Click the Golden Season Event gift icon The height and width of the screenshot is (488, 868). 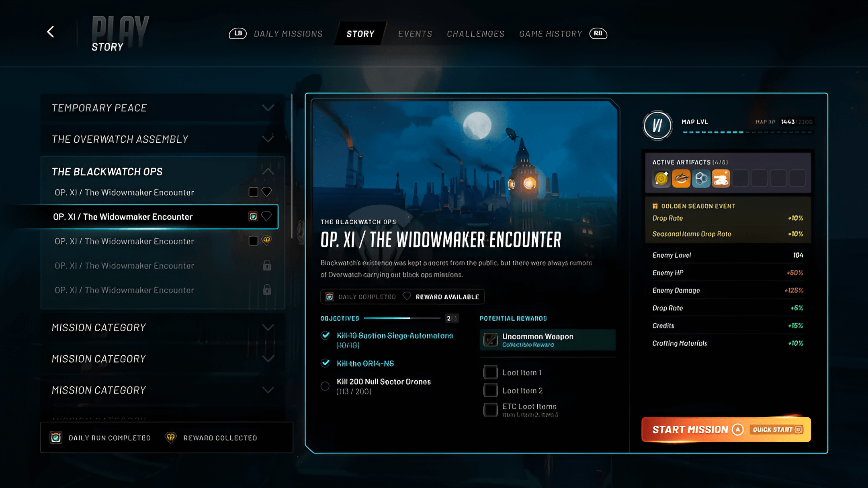click(x=655, y=206)
